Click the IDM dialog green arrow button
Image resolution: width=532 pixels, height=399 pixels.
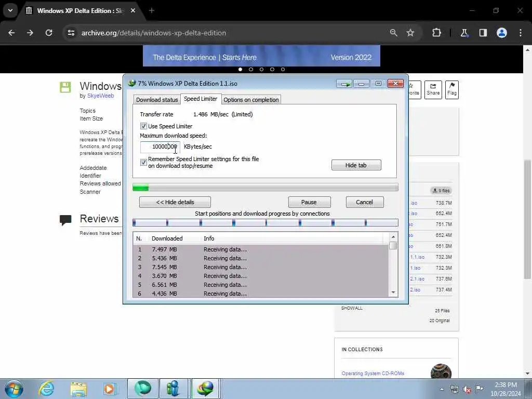tap(345, 84)
